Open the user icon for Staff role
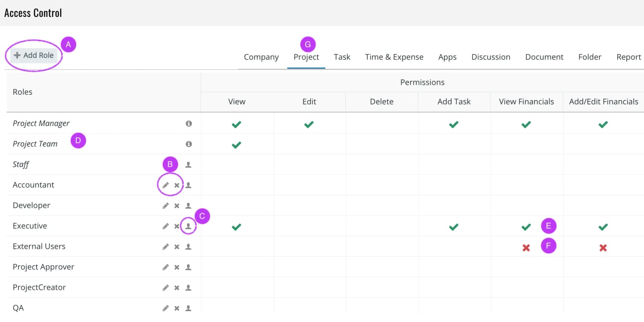This screenshot has width=644, height=322. [188, 165]
